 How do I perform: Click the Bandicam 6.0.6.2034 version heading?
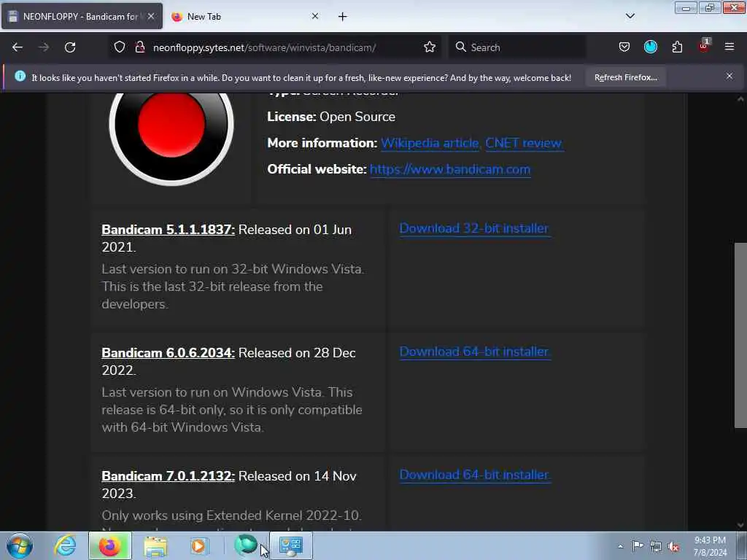[x=169, y=353]
